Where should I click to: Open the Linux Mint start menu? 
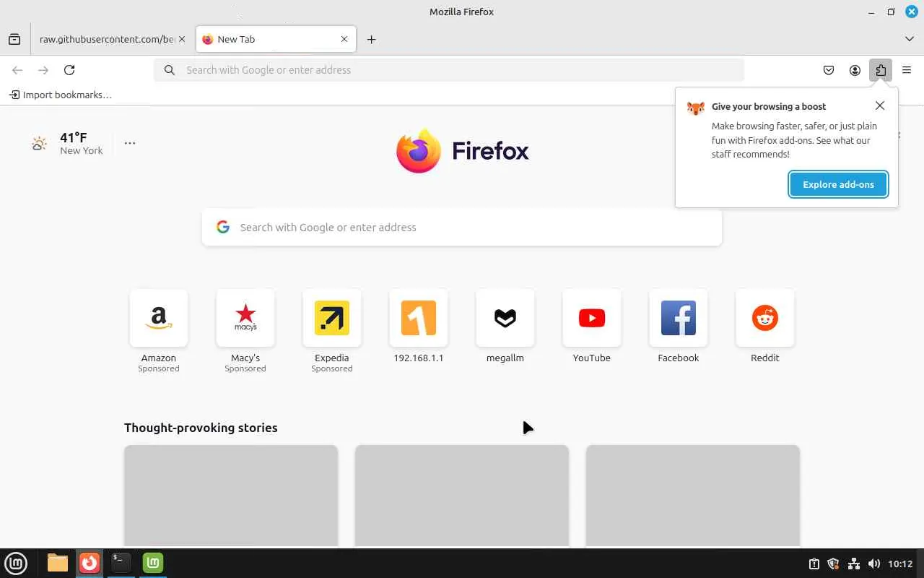tap(16, 563)
